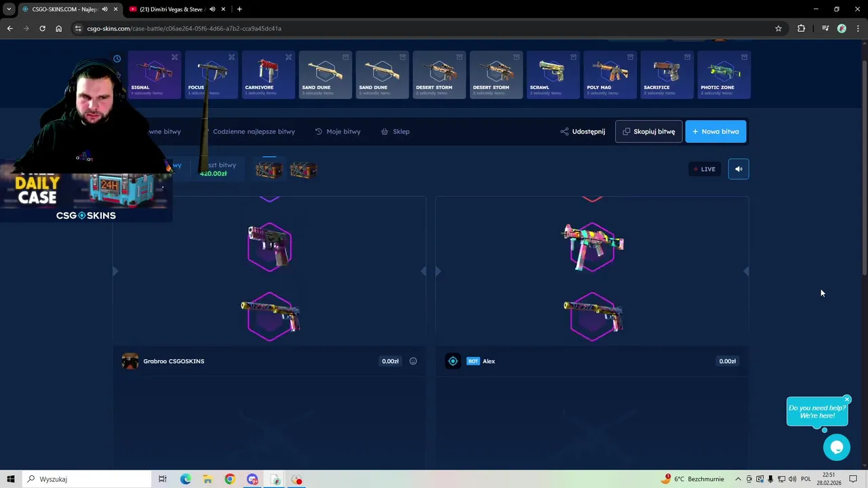Show hidden system tray icons
Viewport: 868px width, 488px height.
[x=738, y=479]
